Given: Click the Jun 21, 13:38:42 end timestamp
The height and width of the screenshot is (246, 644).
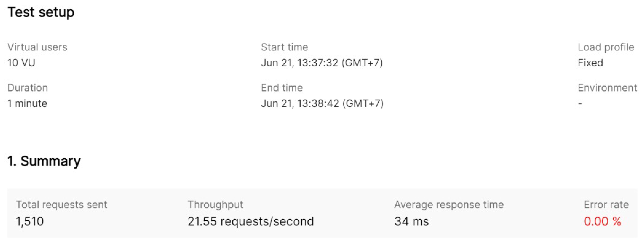Looking at the screenshot, I should (x=322, y=103).
